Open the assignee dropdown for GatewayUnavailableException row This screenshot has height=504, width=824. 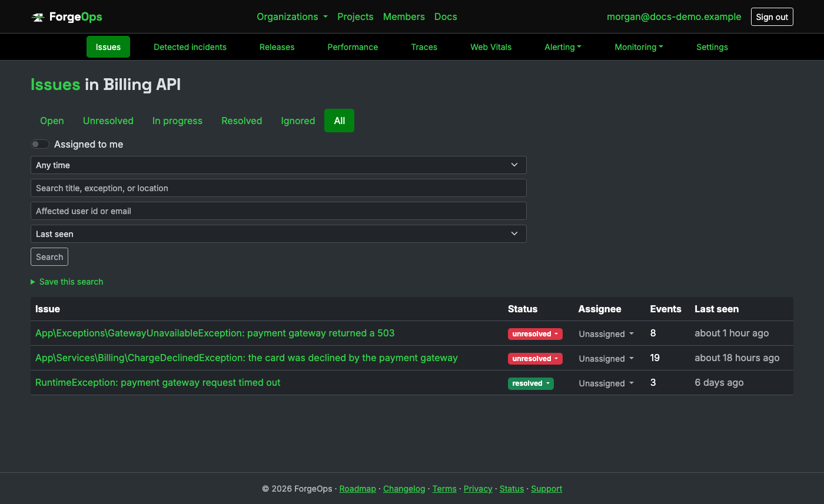pos(606,334)
